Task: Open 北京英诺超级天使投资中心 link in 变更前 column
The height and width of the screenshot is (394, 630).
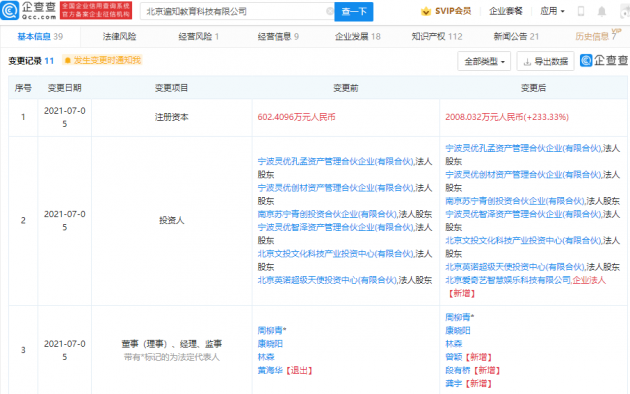Action: [x=327, y=280]
